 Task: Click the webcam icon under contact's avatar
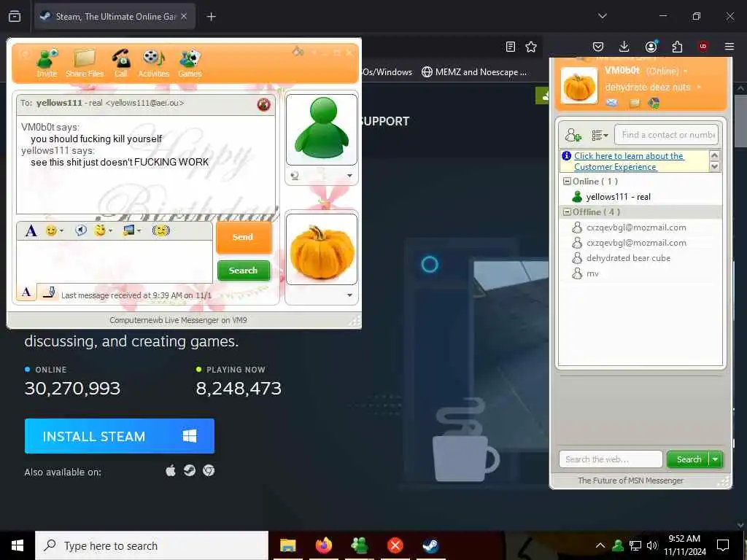click(295, 176)
